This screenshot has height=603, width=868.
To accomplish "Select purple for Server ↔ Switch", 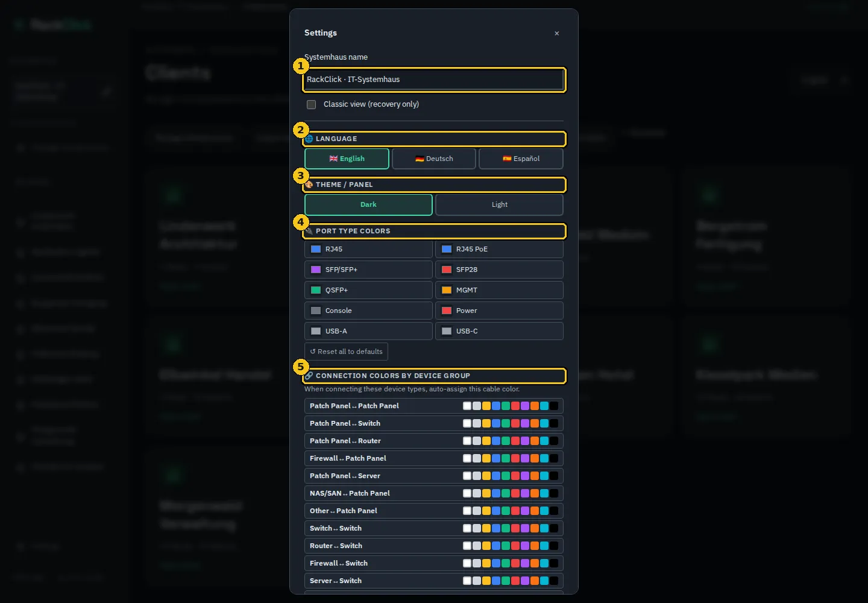I will click(x=525, y=581).
